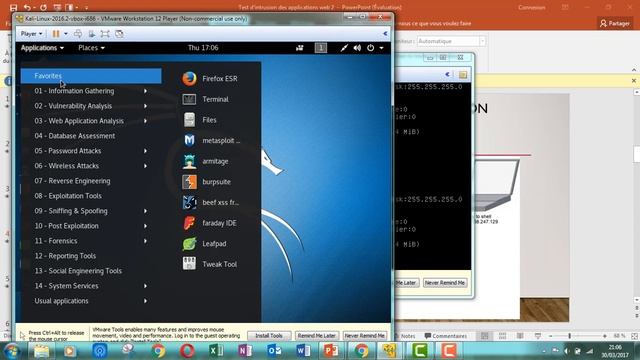The height and width of the screenshot is (360, 640).
Task: Start the metasploit framework icon
Action: click(x=211, y=140)
